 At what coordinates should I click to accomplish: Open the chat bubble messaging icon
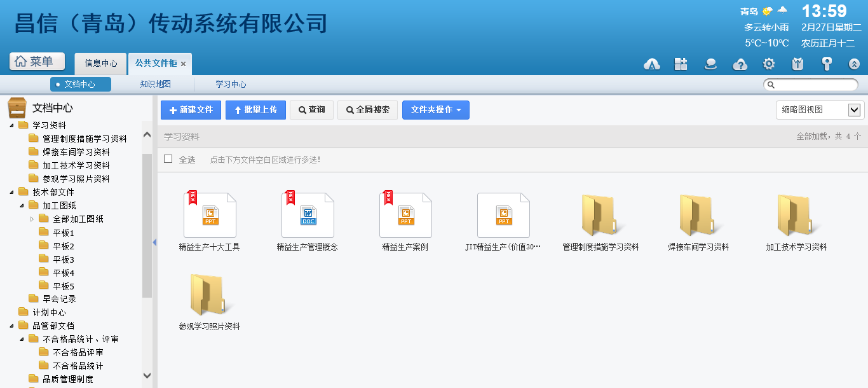tap(710, 64)
